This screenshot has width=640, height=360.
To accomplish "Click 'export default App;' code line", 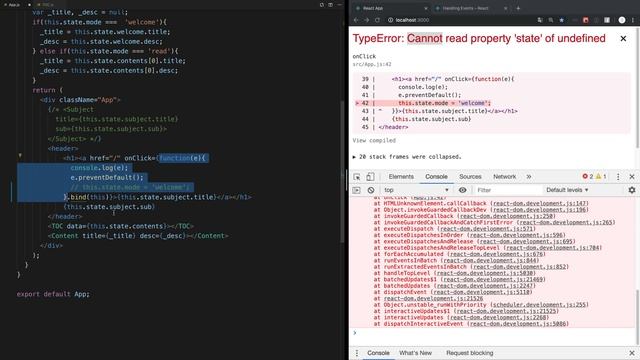I will point(53,294).
